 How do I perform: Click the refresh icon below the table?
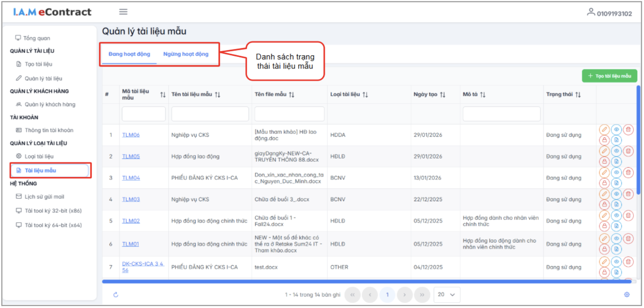point(116,295)
